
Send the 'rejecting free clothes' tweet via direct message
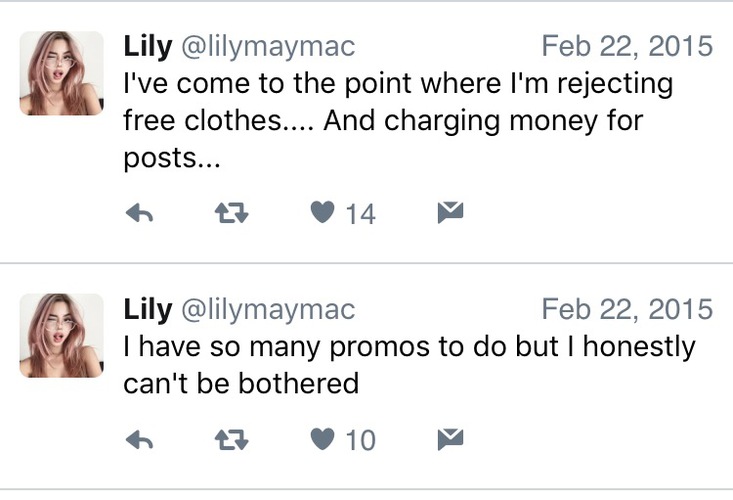451,212
